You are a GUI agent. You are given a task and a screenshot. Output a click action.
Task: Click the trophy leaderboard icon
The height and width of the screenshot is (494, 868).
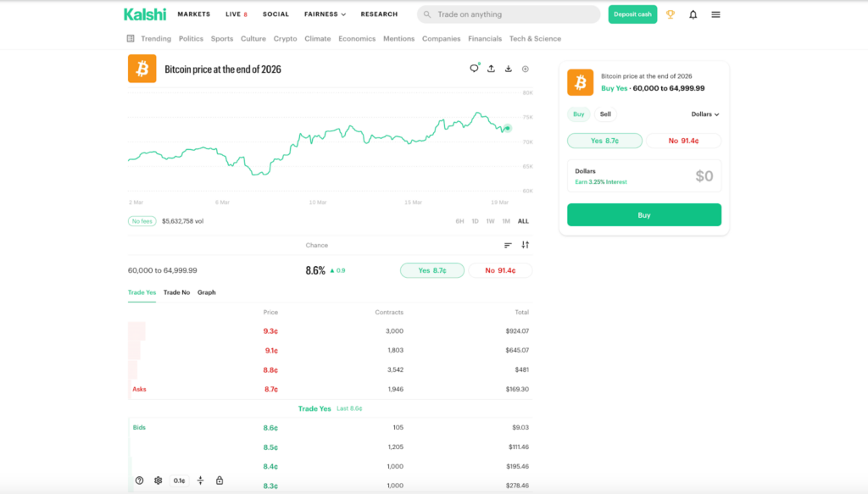point(670,14)
